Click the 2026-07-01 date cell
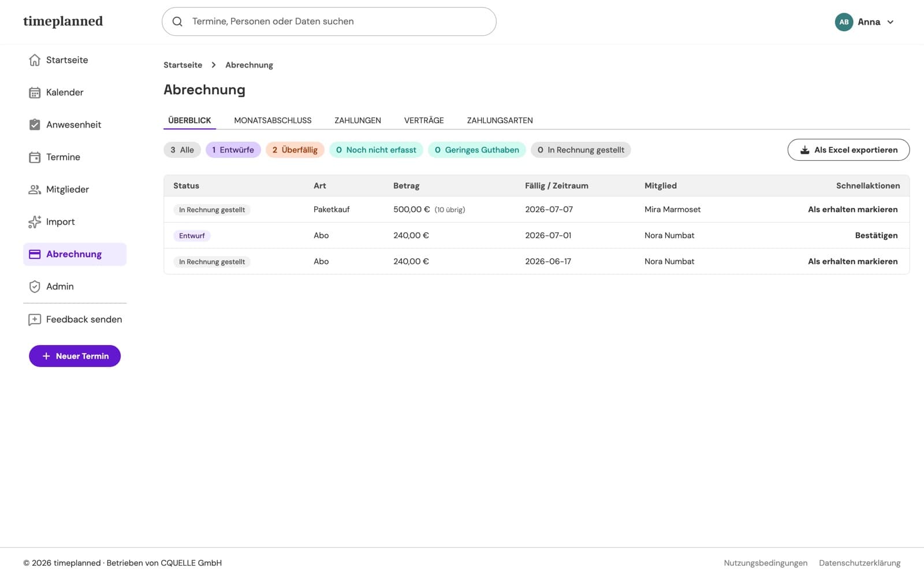The image size is (924, 578). (x=548, y=236)
